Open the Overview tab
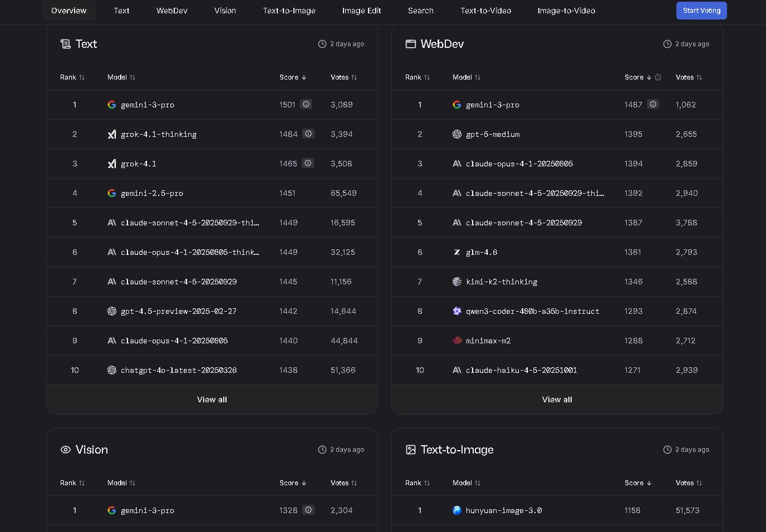766x532 pixels. (69, 11)
